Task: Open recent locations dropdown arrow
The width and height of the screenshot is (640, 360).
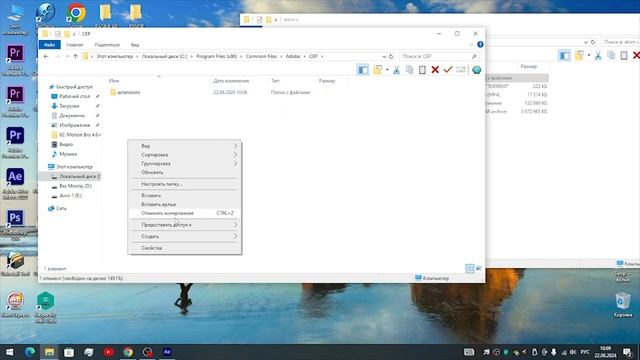Action: (67, 56)
